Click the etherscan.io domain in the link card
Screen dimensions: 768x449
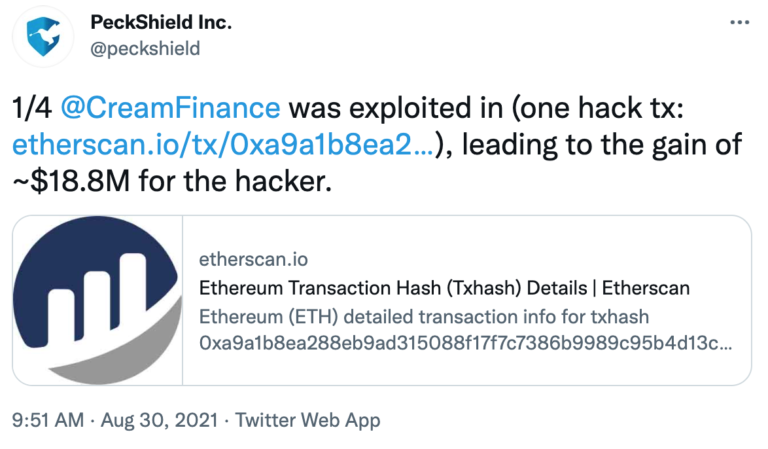pos(253,259)
